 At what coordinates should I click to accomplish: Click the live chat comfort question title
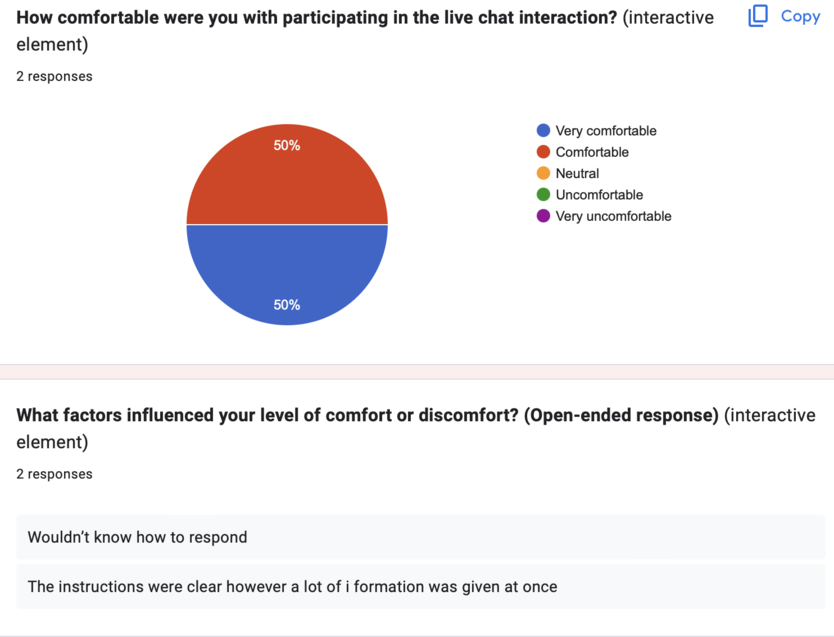pos(317,18)
